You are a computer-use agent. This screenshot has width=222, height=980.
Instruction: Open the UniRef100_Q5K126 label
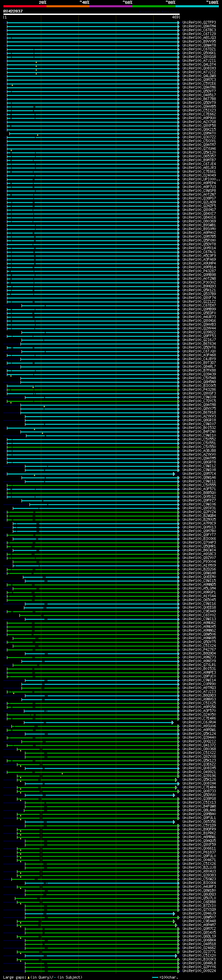coord(199,779)
